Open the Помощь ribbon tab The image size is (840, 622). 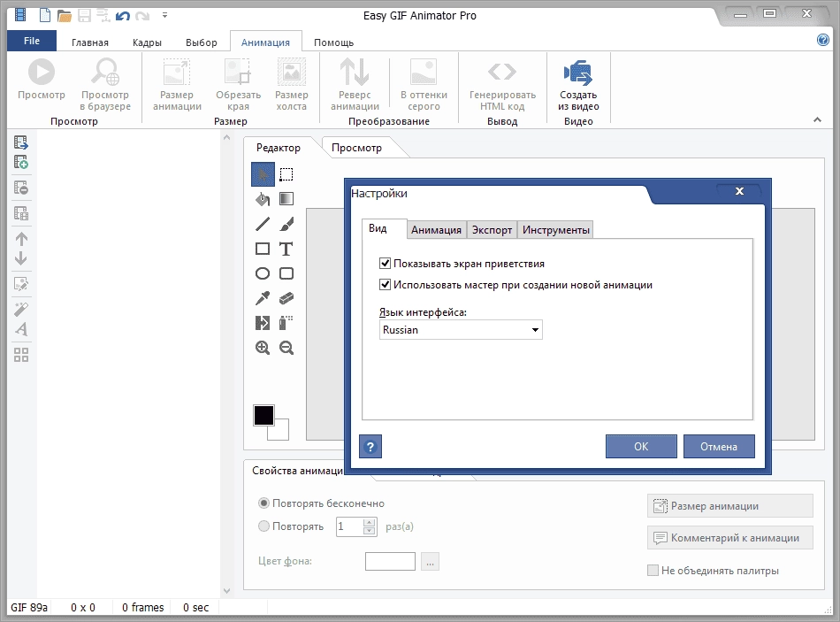pos(333,42)
